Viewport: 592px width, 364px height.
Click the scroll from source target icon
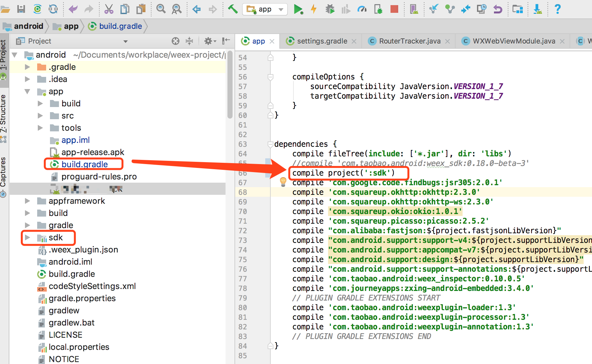[x=175, y=41]
